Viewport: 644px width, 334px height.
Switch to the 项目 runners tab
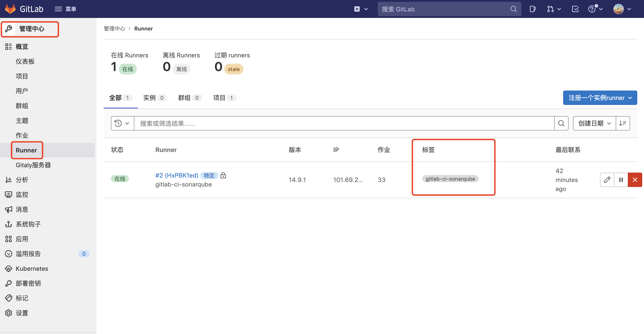(x=224, y=98)
